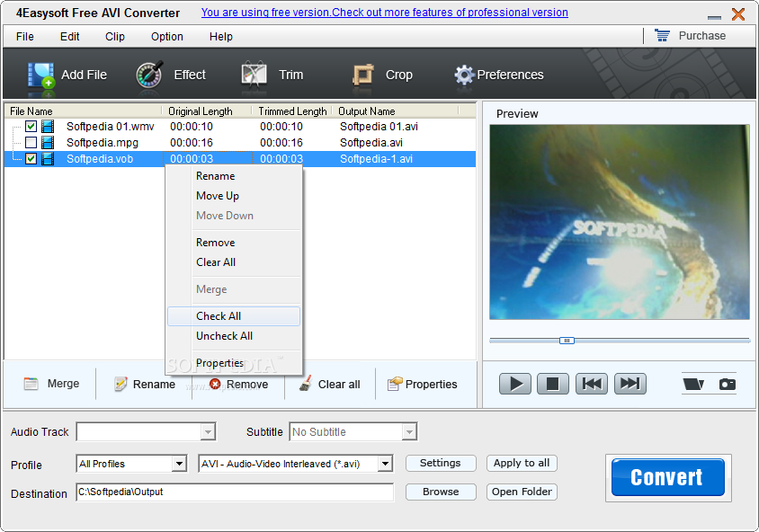Skip to next frame in preview
759x532 pixels.
pos(630,384)
